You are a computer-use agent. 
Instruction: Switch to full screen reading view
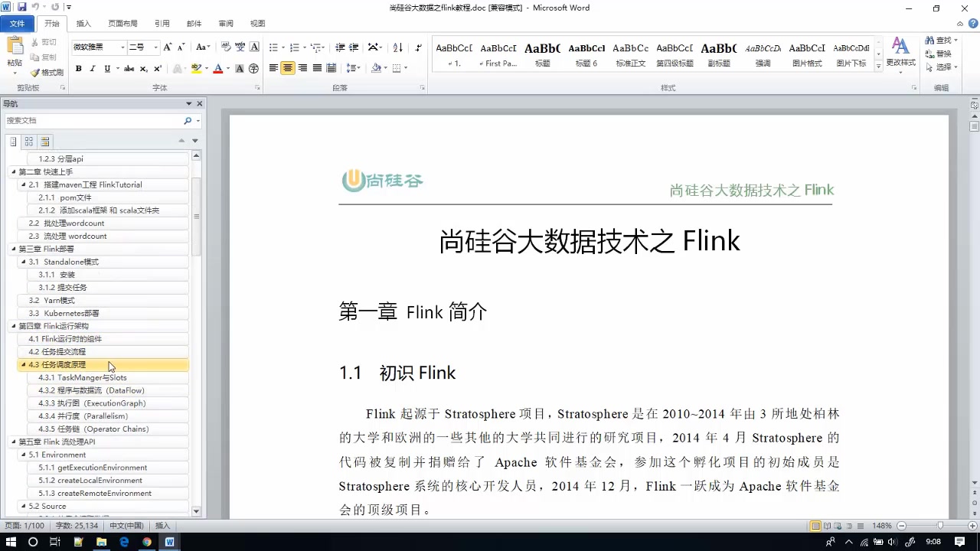click(x=828, y=526)
